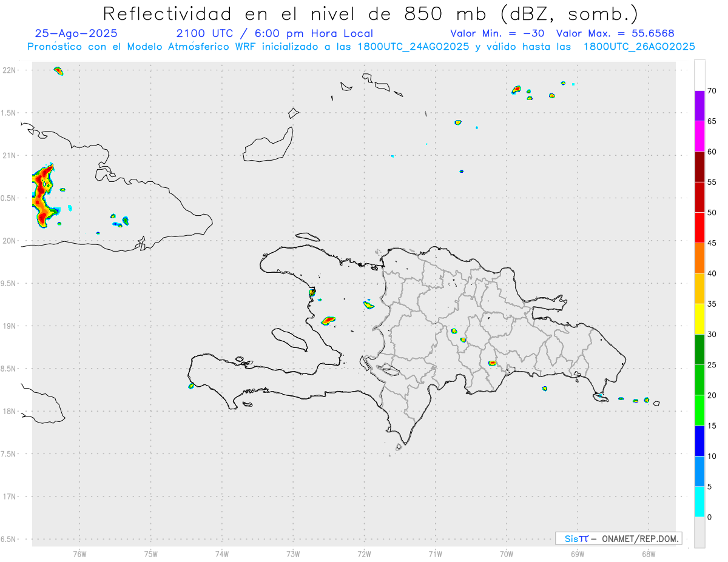Click the time '2100 UTC / 6:00 pm Hora Local'
The width and height of the screenshot is (728, 562).
pyautogui.click(x=275, y=33)
